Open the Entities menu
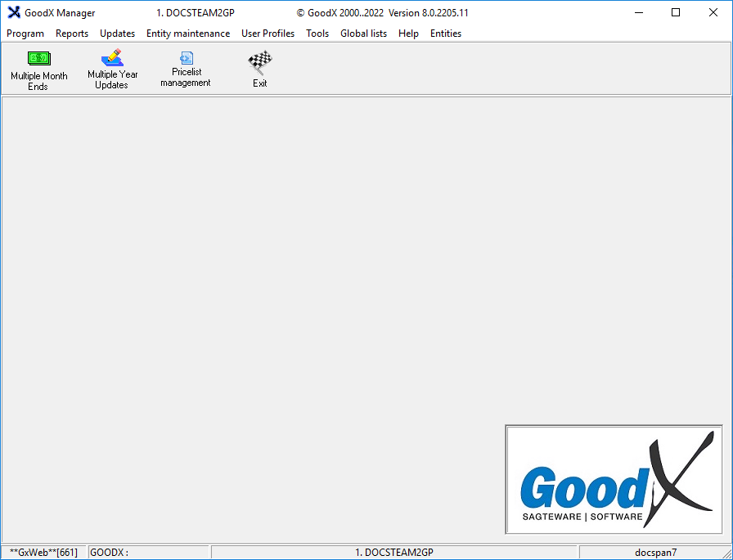This screenshot has height=560, width=733. click(446, 34)
